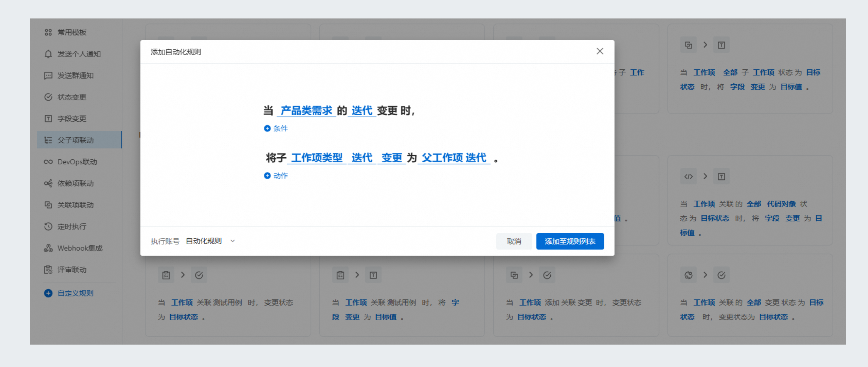Click the infinity icon beside DevOps联动
The width and height of the screenshot is (868, 367).
[48, 162]
